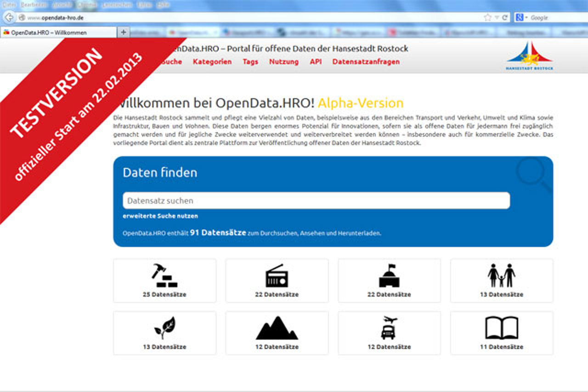This screenshot has width=588, height=392.
Task: Open the Bearbeiten menu in the browser
Action: pos(34,5)
